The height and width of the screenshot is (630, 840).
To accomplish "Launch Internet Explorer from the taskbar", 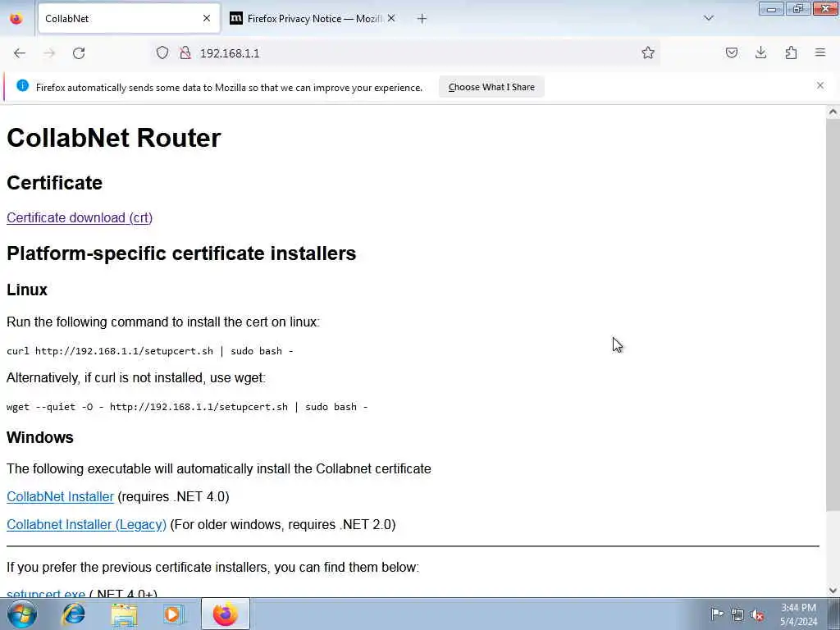I will 73,614.
